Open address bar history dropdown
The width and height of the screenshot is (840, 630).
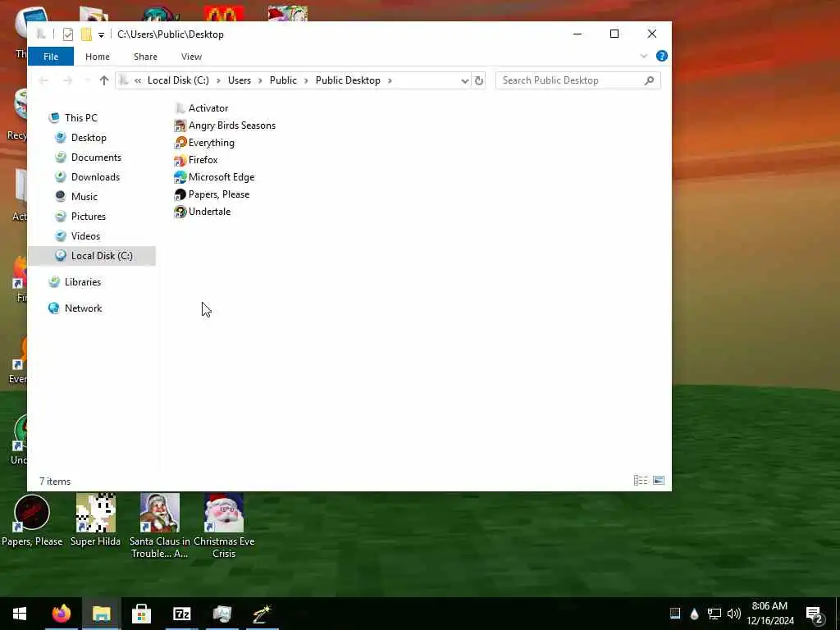coord(464,80)
